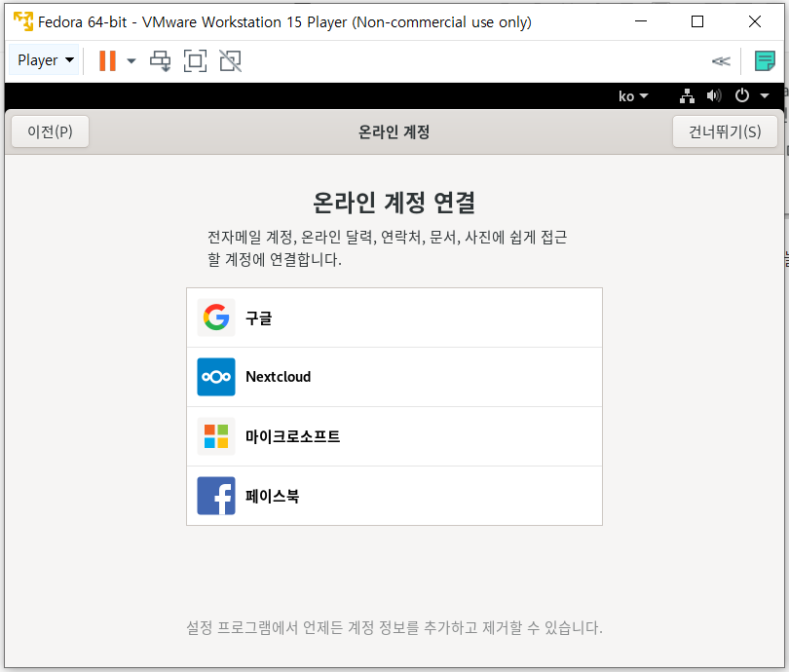The width and height of the screenshot is (789, 672).
Task: Minimize the VMware Player window
Action: pyautogui.click(x=641, y=21)
